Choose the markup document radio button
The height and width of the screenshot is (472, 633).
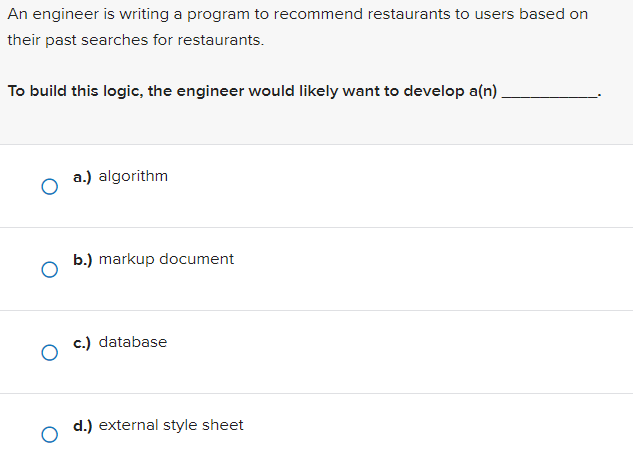point(48,269)
